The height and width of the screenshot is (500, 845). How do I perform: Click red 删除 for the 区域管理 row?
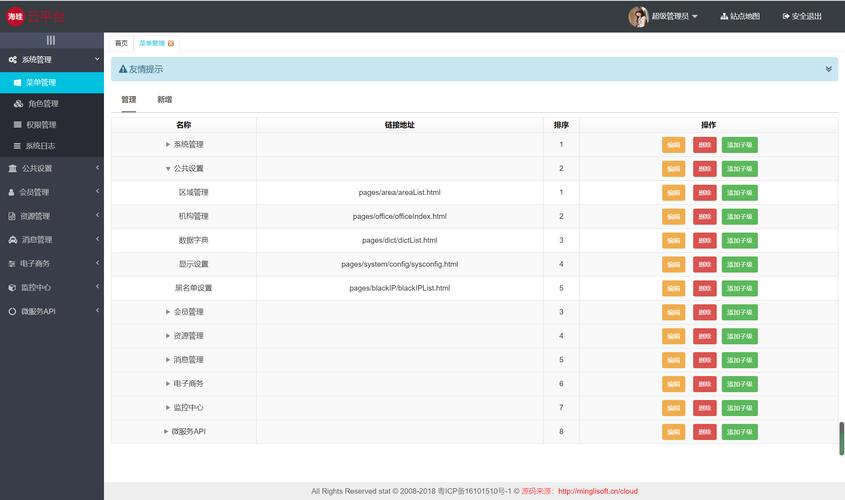(x=704, y=192)
